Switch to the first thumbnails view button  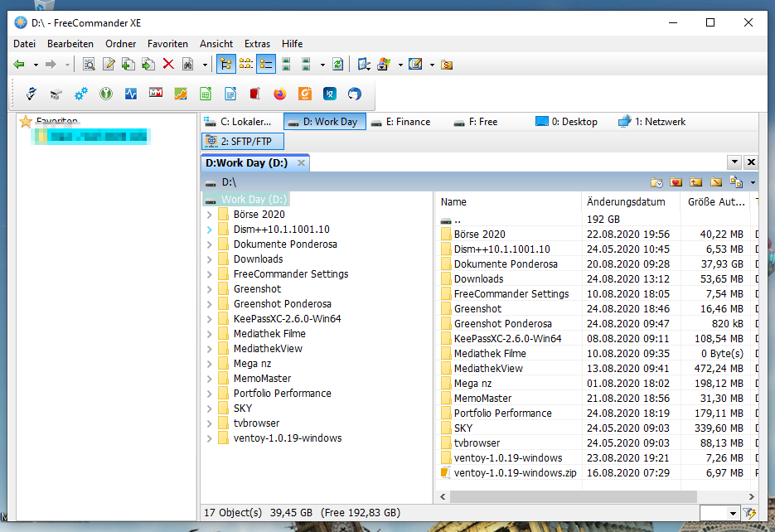click(286, 64)
